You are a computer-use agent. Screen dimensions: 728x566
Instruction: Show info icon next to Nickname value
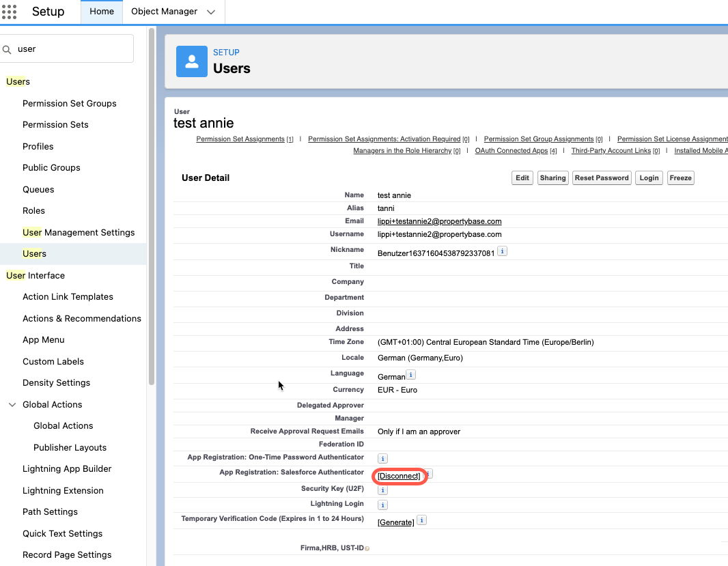(x=502, y=252)
